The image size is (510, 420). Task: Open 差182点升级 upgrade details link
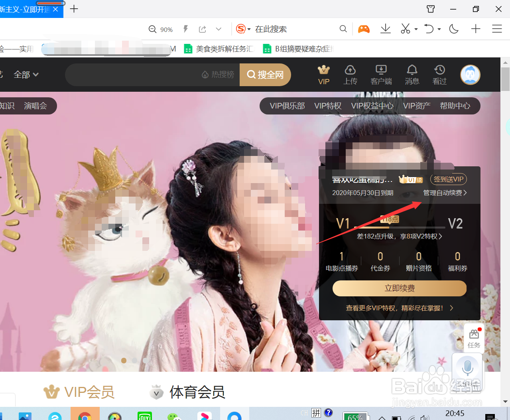[x=399, y=236]
